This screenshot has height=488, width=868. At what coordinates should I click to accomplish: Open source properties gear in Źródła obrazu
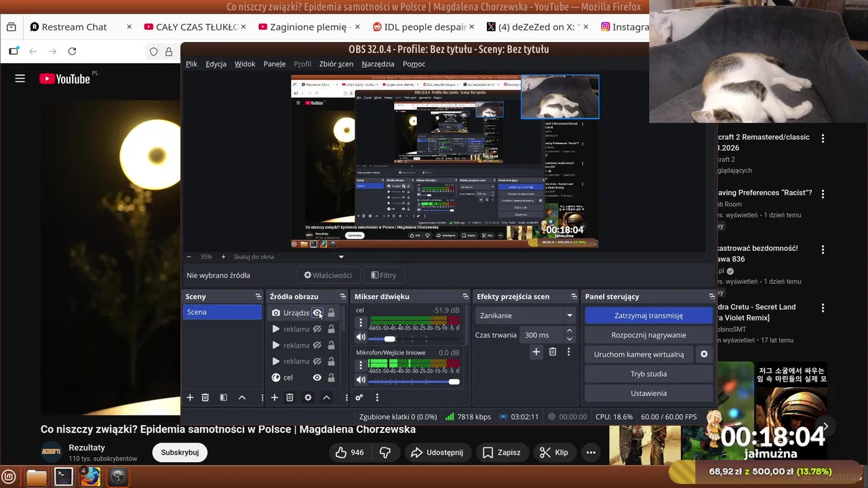tap(308, 397)
